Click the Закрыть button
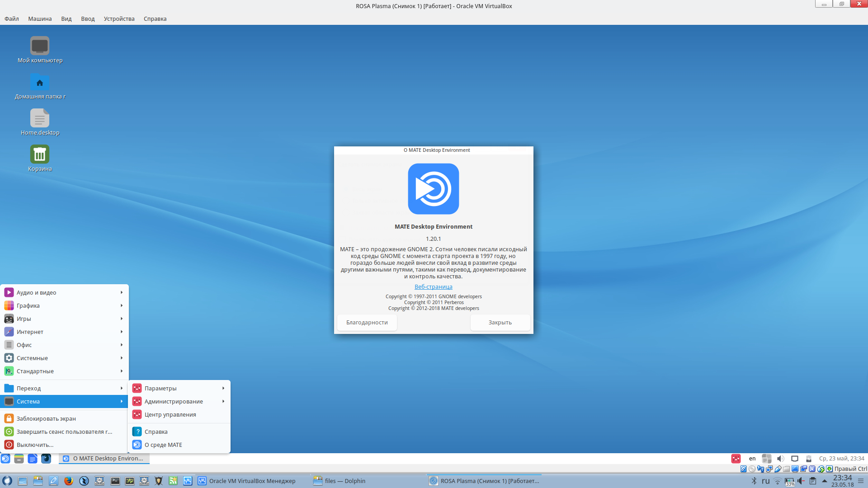The image size is (868, 488). pos(500,323)
